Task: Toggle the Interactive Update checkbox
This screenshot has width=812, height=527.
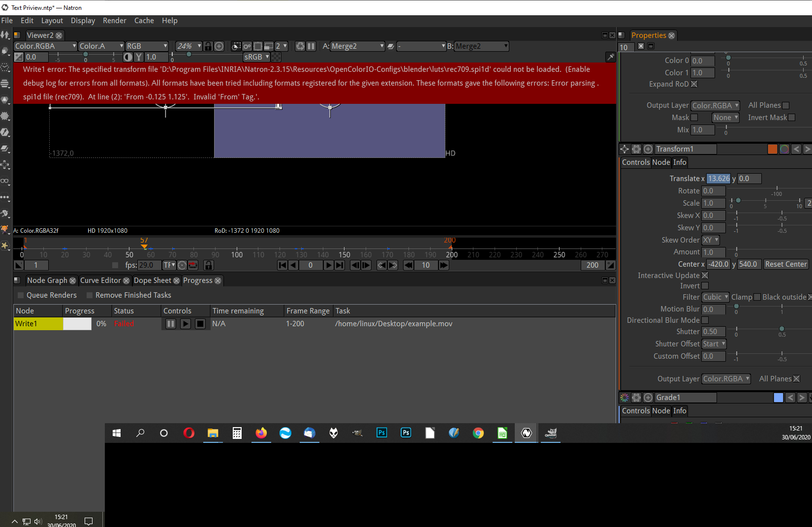Action: click(705, 276)
